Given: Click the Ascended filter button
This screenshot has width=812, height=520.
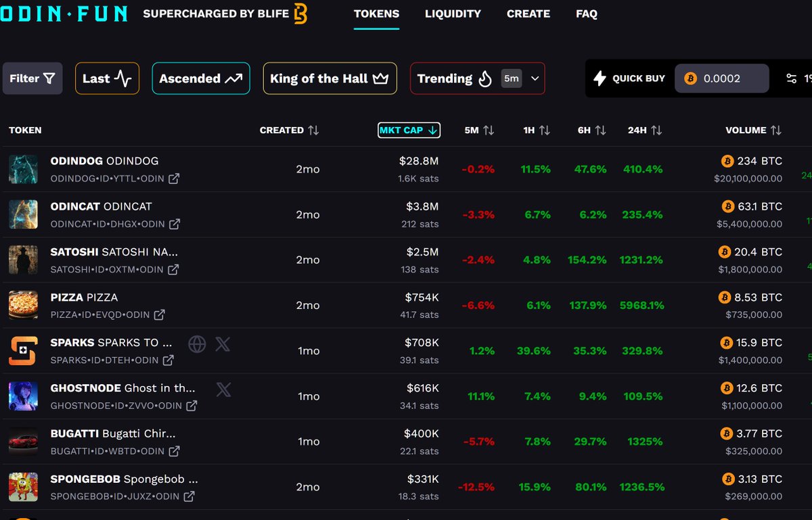Looking at the screenshot, I should click(x=200, y=78).
